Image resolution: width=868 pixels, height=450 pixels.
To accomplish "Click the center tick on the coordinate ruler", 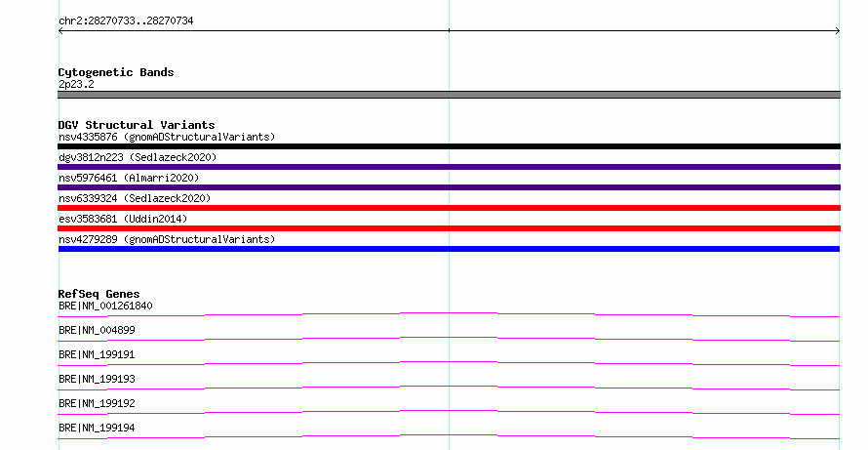I will point(449,30).
